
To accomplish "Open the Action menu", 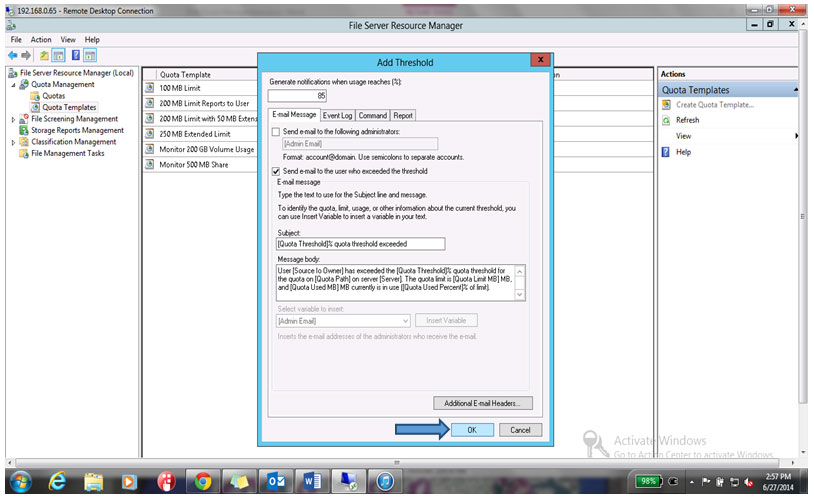I will [x=41, y=39].
